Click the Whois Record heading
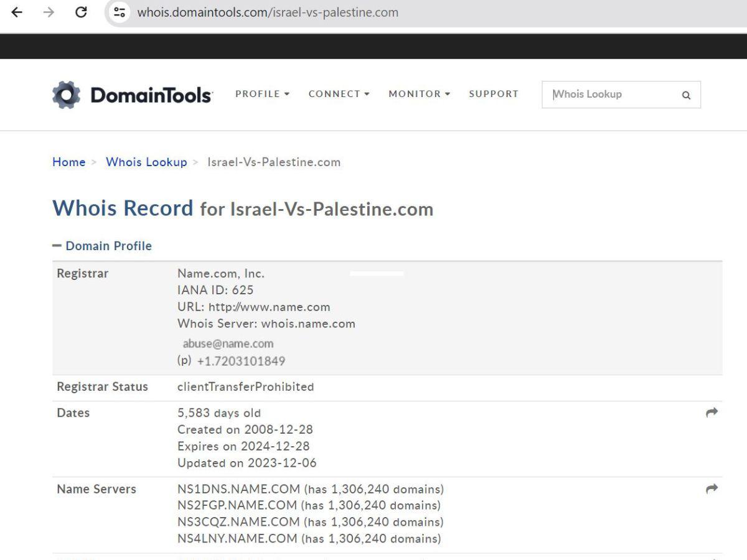Image resolution: width=747 pixels, height=560 pixels. (123, 208)
